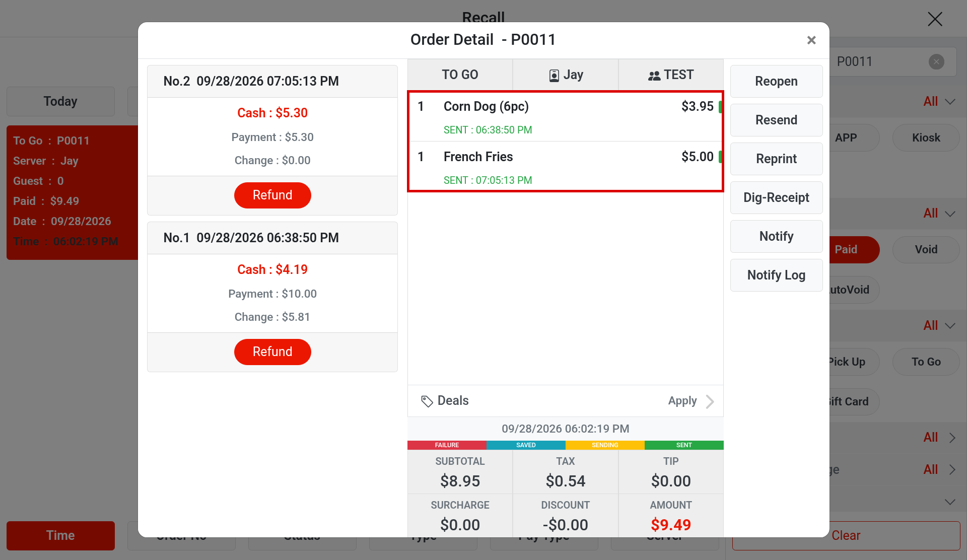Click the FAILURE status indicator bar
This screenshot has width=967, height=560.
[x=447, y=445]
